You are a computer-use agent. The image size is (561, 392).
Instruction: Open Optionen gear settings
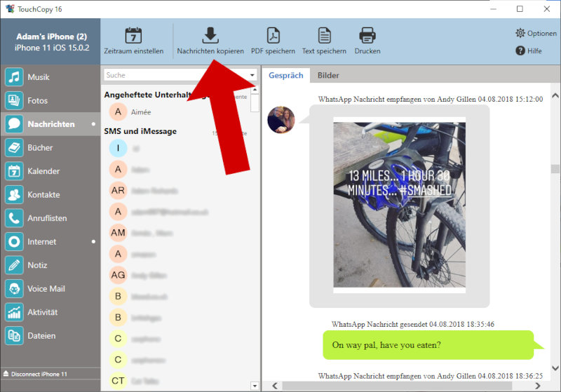(520, 33)
